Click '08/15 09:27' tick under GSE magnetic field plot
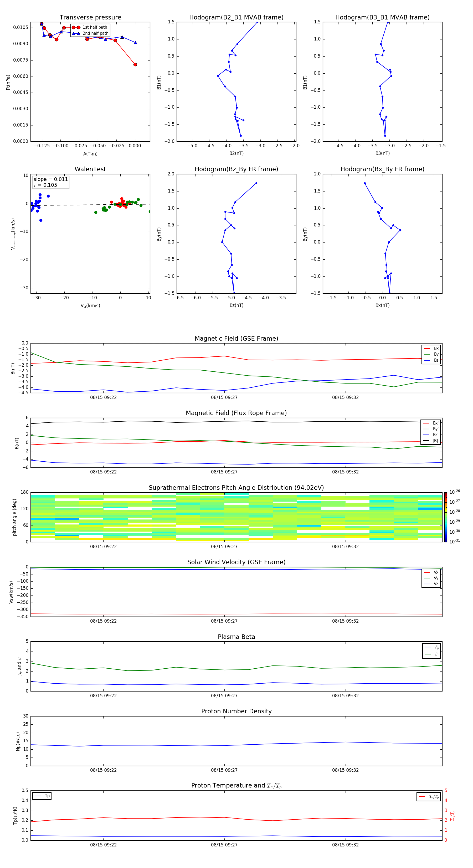Screen dimensions: 473x868 tap(224, 398)
